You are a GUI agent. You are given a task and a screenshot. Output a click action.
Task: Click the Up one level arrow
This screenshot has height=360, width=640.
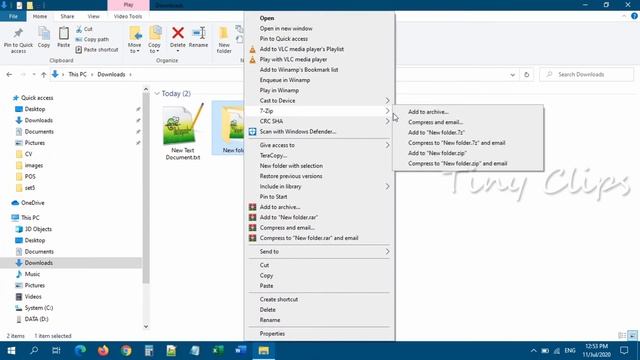point(44,74)
